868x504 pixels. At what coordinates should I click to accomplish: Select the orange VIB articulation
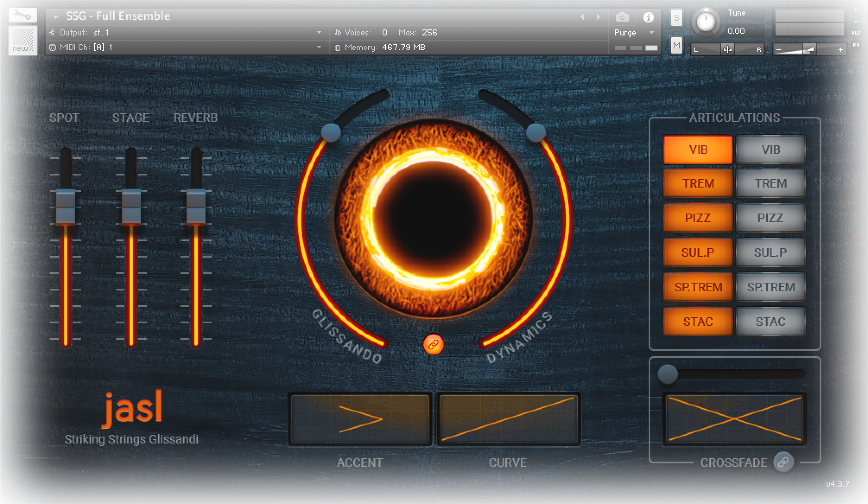coord(698,150)
